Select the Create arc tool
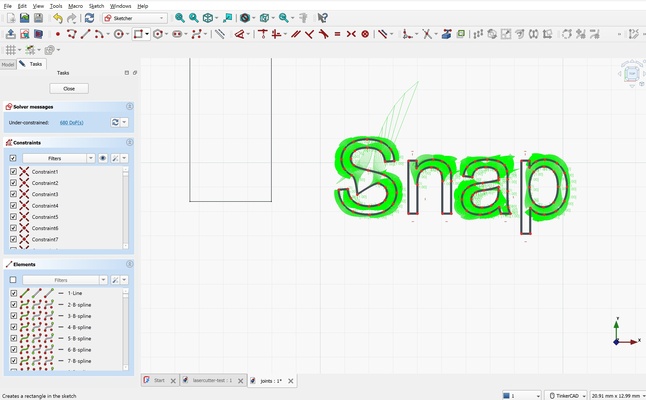Viewport: 646px width, 400px height. (99, 34)
